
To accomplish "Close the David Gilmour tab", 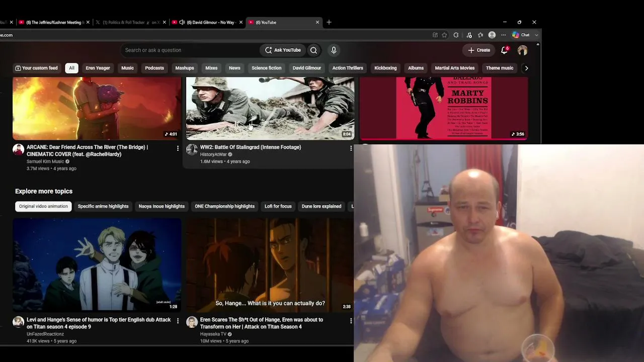I will (x=241, y=22).
